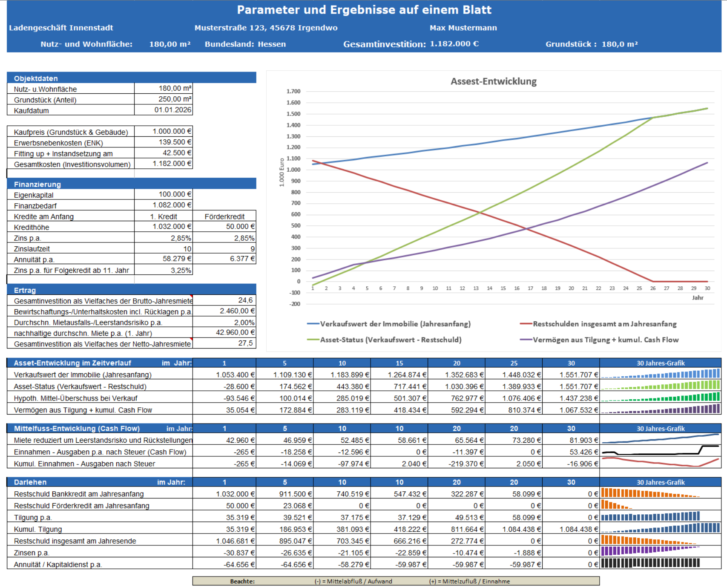
Task: Click the Cash Flow black line sparkline
Action: click(x=661, y=450)
